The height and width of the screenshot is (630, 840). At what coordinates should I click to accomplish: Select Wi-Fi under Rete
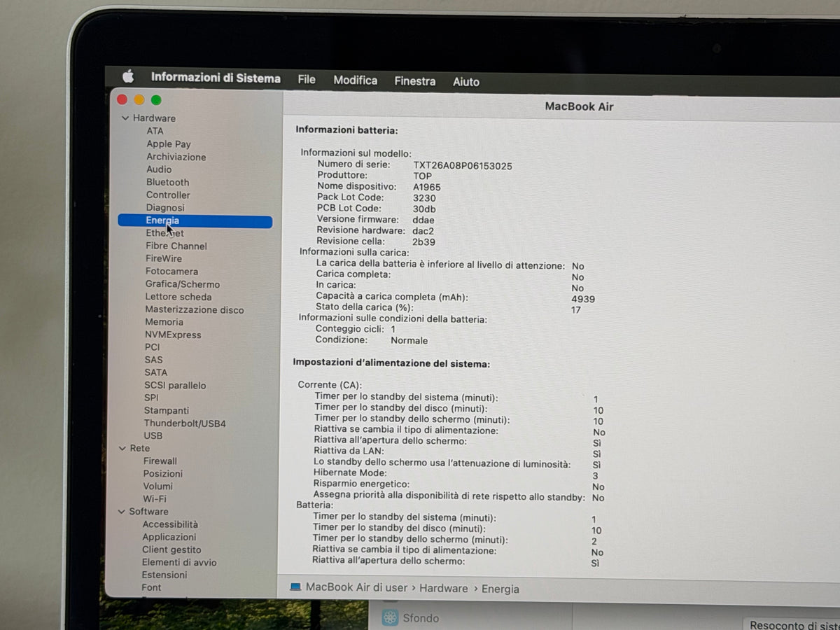155,499
